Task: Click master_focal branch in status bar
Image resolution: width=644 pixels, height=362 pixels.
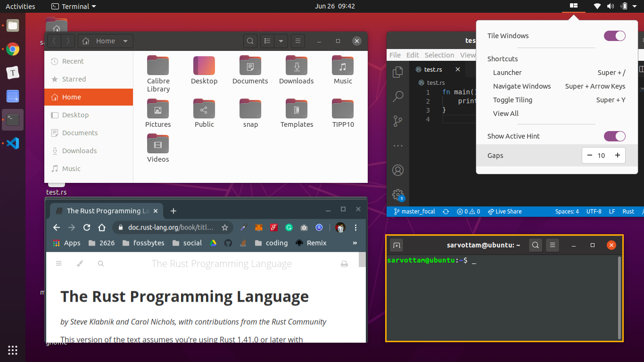Action: coord(414,212)
